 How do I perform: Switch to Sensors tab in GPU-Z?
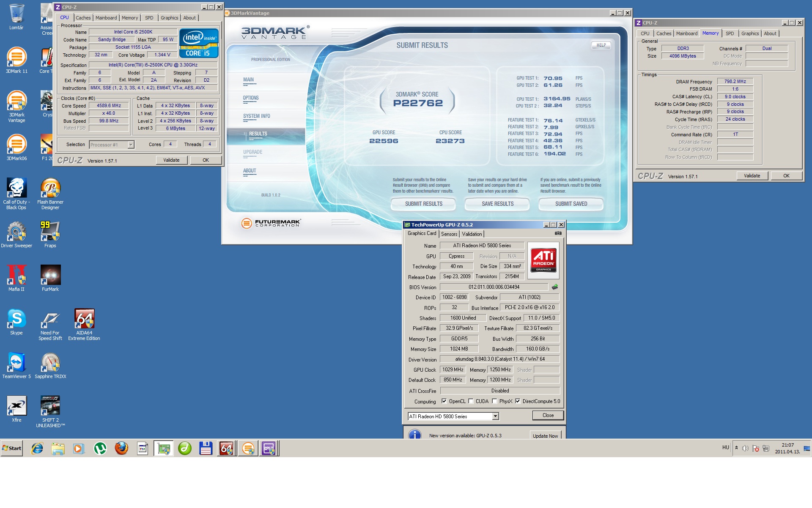click(449, 234)
